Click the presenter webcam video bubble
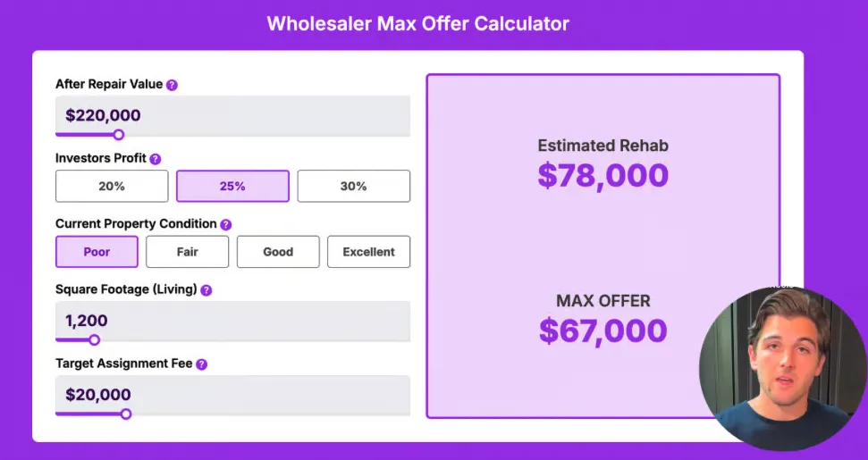The width and height of the screenshot is (868, 460). coord(783,368)
